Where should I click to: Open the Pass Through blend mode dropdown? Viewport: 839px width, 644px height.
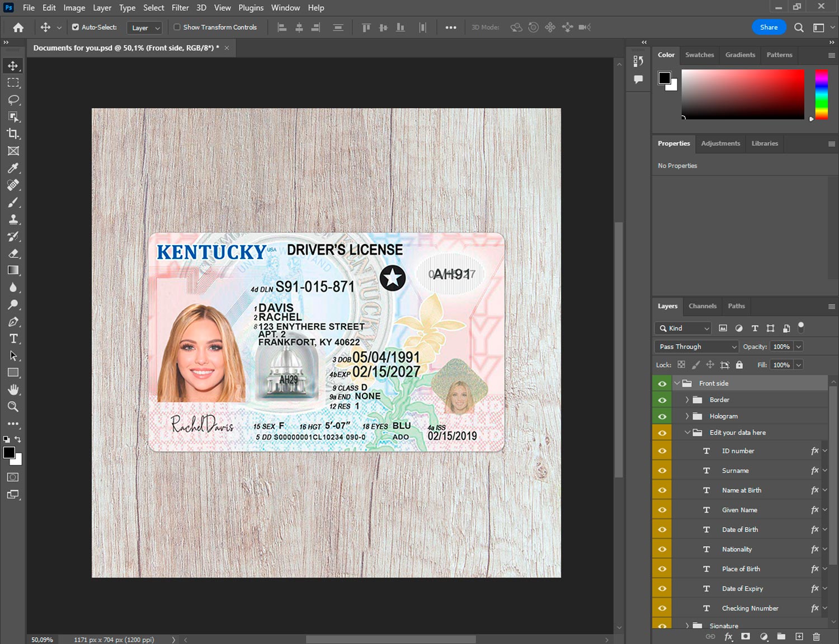(x=696, y=347)
